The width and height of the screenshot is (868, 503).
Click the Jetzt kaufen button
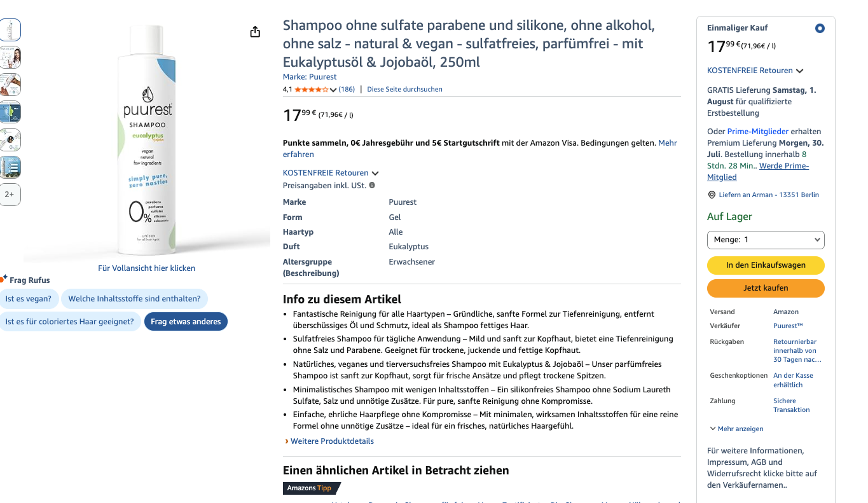click(766, 288)
